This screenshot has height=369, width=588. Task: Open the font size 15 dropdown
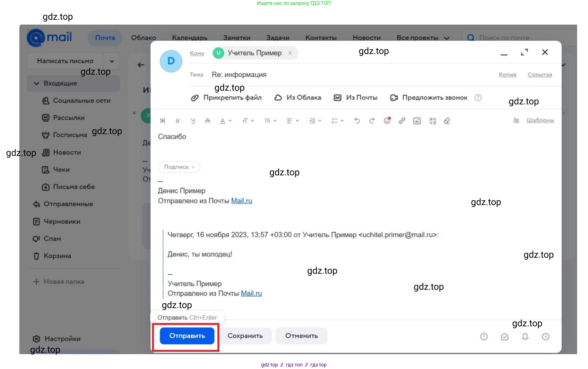(270, 121)
